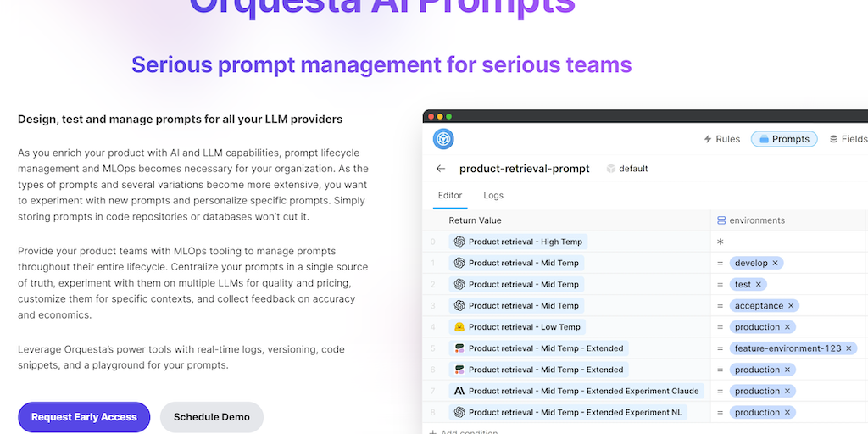
Task: Remove the develop environment tag
Action: pyautogui.click(x=775, y=263)
